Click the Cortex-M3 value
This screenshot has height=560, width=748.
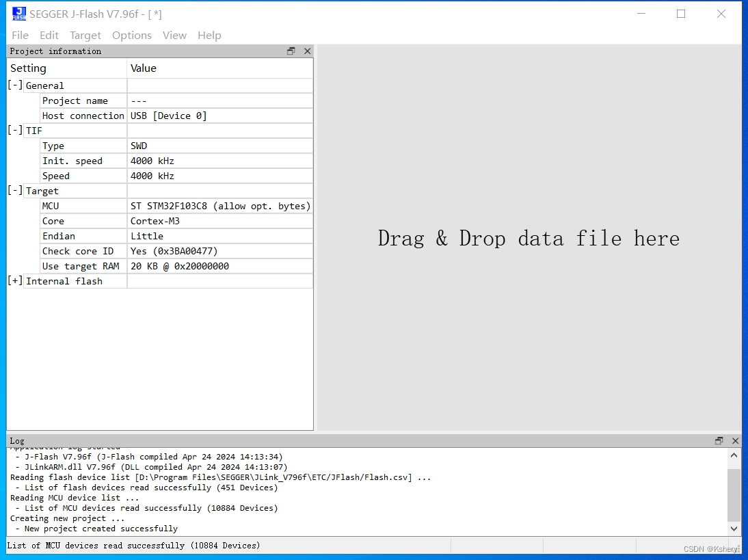click(155, 221)
